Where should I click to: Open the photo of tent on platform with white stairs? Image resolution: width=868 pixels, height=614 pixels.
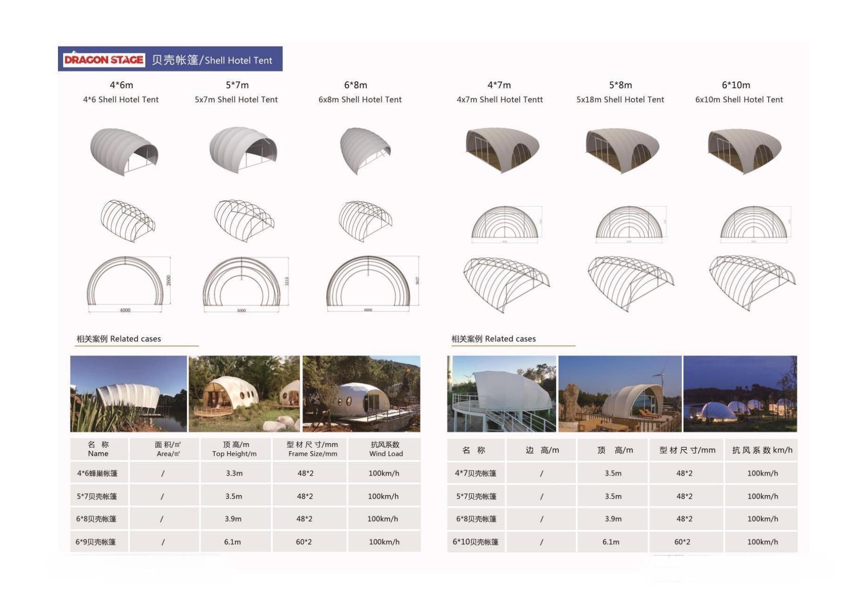502,394
